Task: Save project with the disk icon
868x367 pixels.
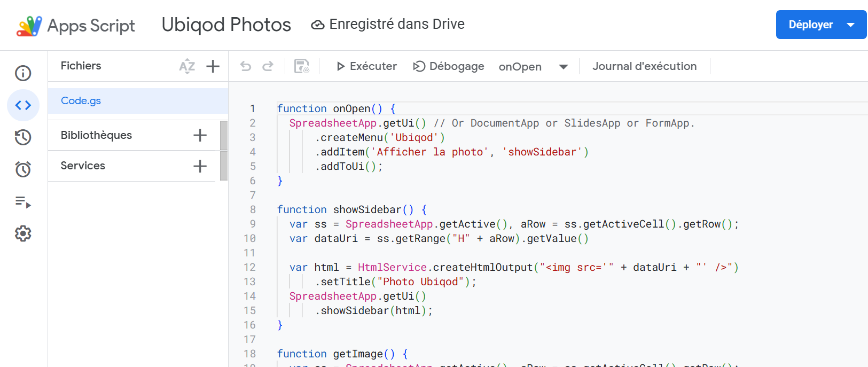Action: tap(302, 66)
